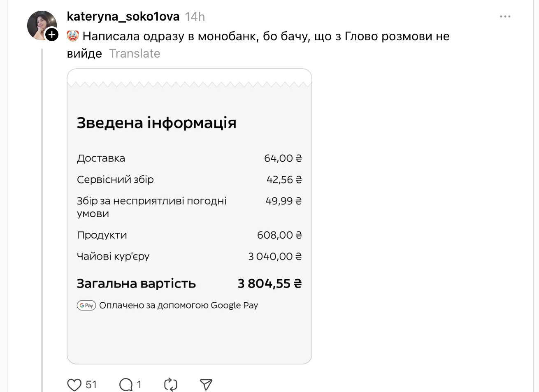Open replies with the comment bubble icon
This screenshot has height=392, width=539.
[x=125, y=385]
